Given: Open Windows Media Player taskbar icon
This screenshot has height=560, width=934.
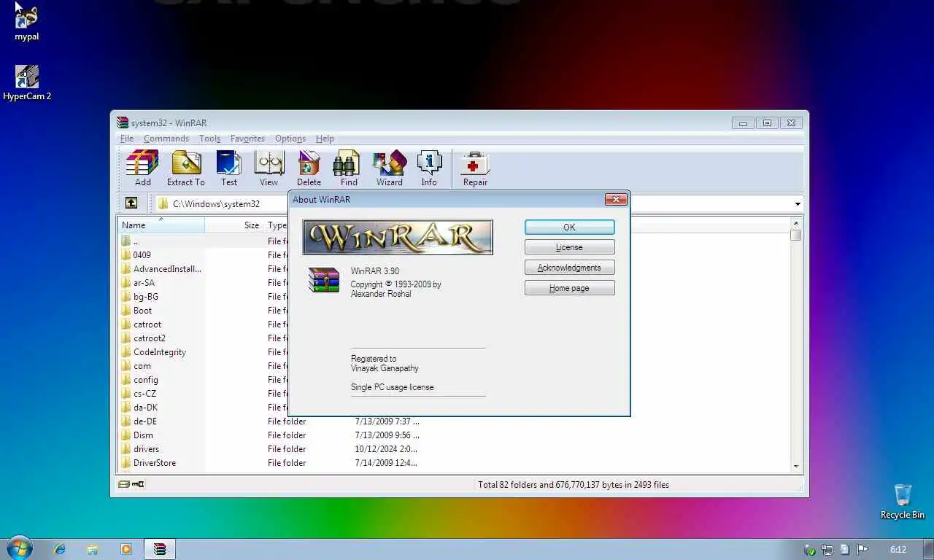Looking at the screenshot, I should coord(126,549).
